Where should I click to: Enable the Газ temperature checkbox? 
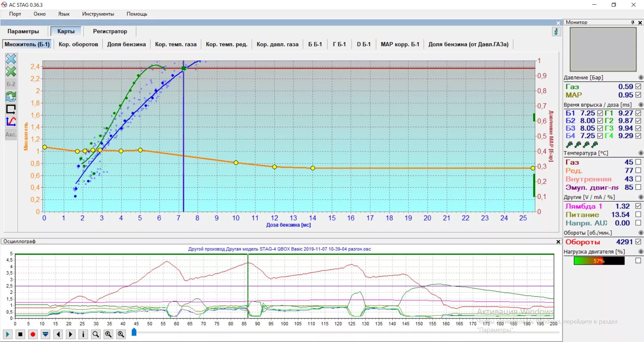[638, 162]
